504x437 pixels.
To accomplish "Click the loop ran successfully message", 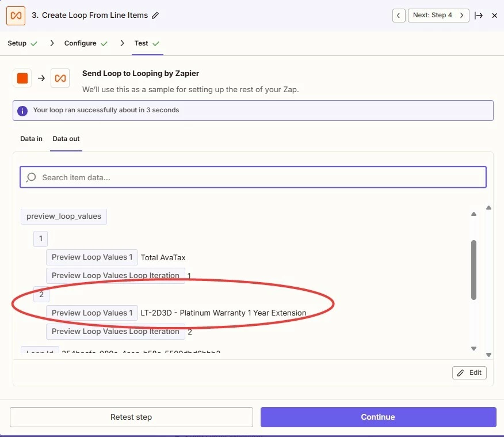I will [106, 110].
